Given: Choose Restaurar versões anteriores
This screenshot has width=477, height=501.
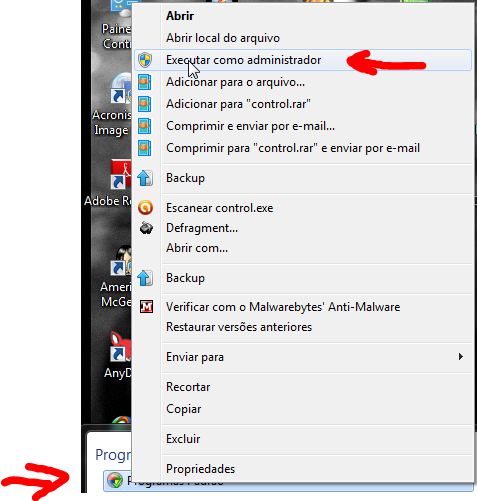Looking at the screenshot, I should point(239,327).
